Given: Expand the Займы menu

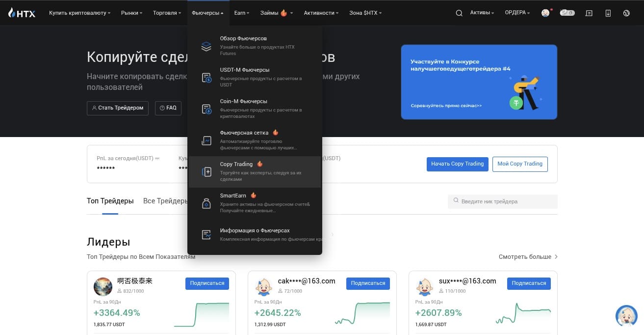Looking at the screenshot, I should pos(277,13).
